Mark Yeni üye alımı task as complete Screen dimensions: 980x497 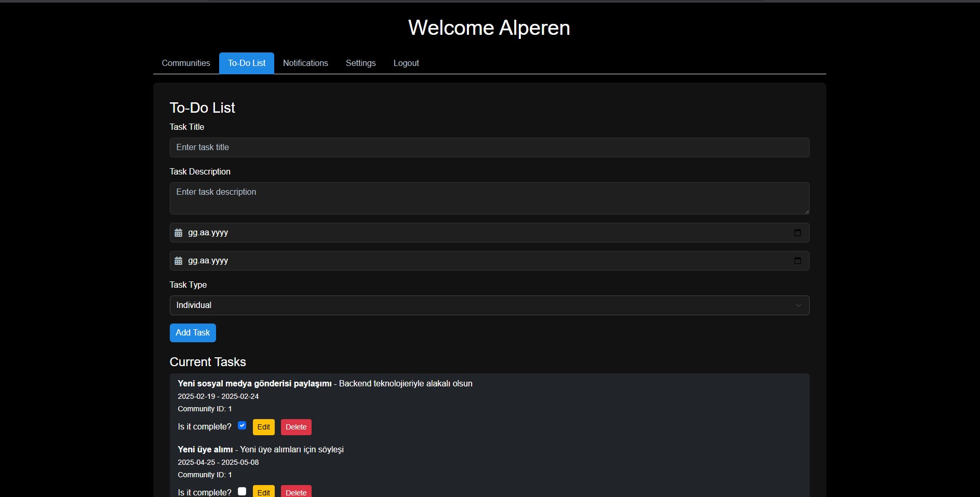click(242, 491)
